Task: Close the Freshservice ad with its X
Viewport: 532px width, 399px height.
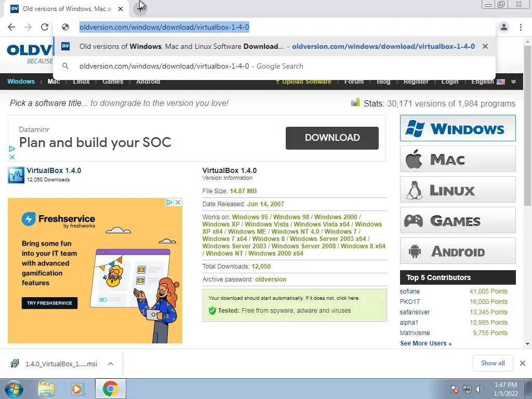Action: pos(178,203)
